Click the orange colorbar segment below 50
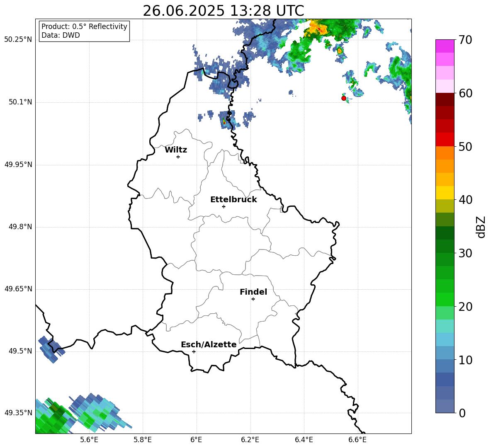The height and width of the screenshot is (448, 491). (x=445, y=153)
